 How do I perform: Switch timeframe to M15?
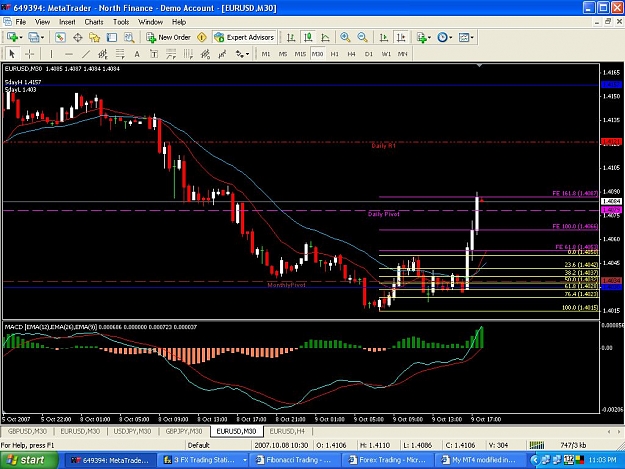[x=300, y=54]
